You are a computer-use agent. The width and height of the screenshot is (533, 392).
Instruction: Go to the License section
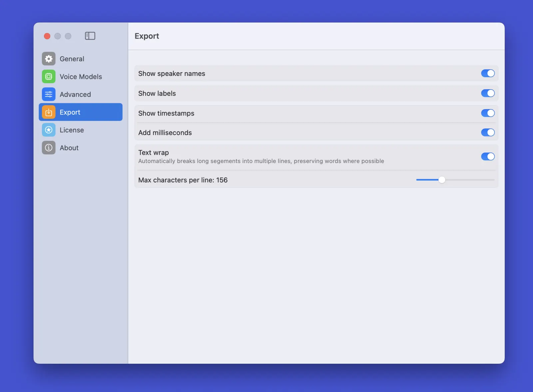click(x=81, y=130)
